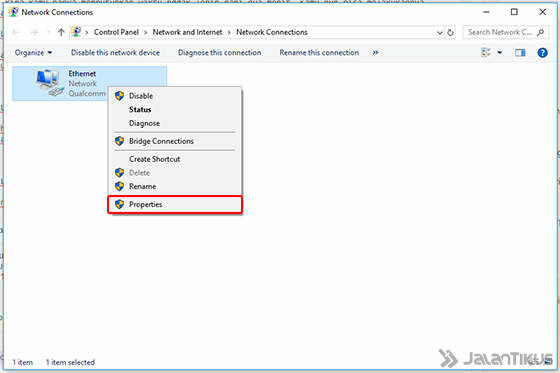
Task: Click the '1 item' status text
Action: 22,362
